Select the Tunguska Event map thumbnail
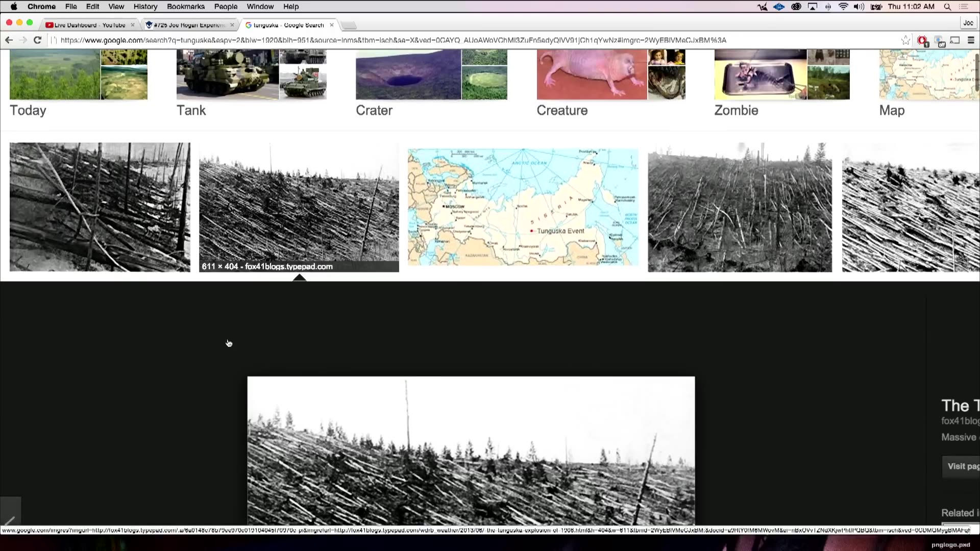Viewport: 980px width, 551px height. (x=523, y=207)
